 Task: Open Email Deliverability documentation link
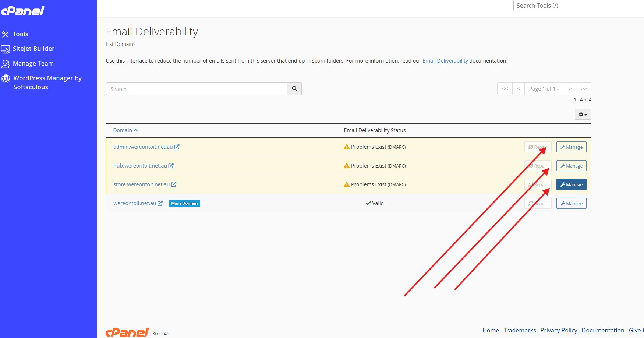(445, 61)
